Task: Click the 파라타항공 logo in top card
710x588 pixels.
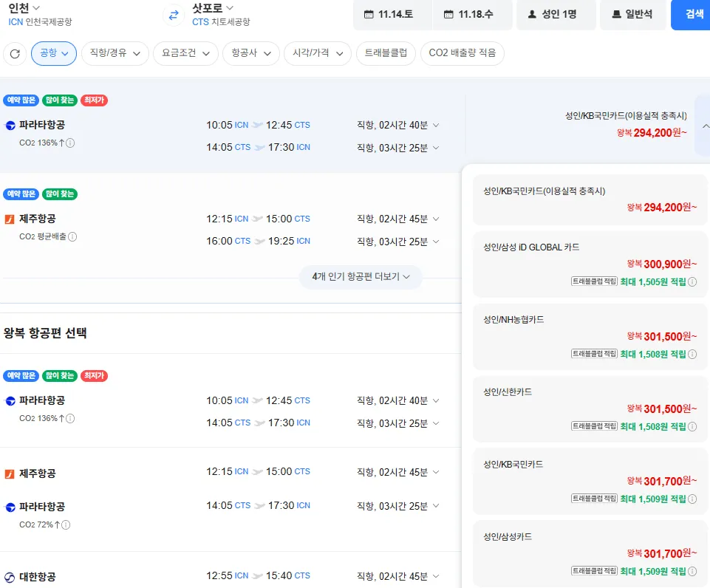Action: (10, 126)
